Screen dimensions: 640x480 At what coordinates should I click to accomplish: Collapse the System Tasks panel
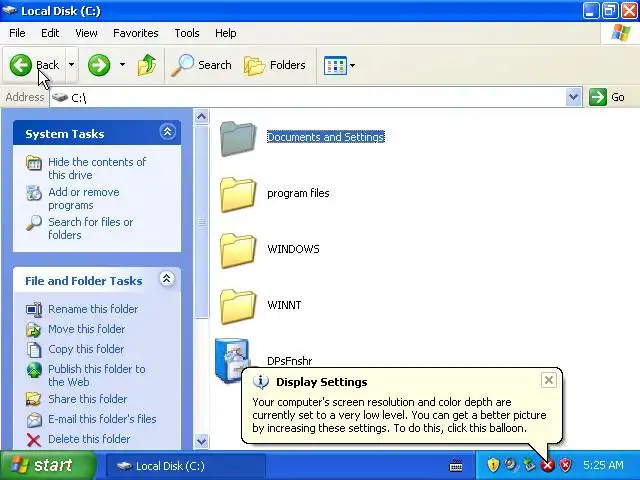coord(167,132)
